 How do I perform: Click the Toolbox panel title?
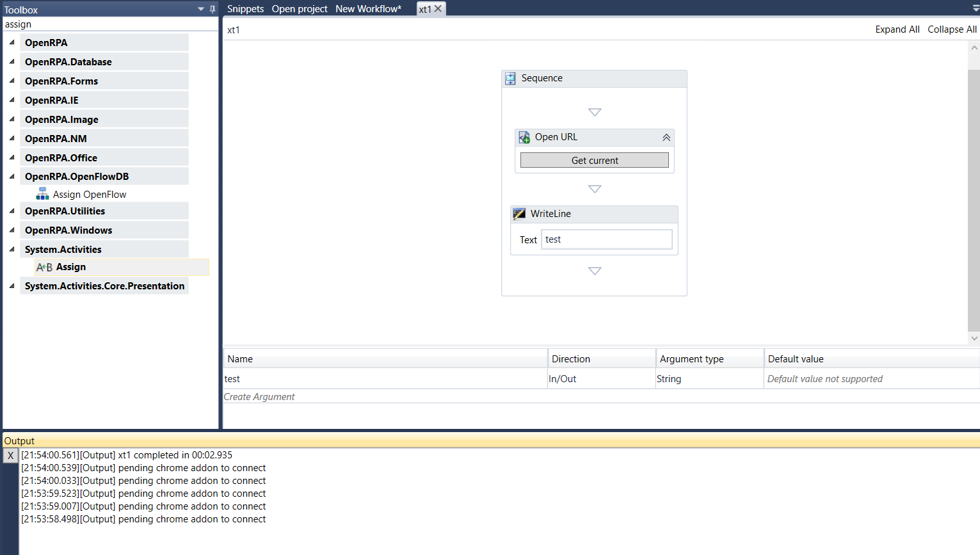tap(21, 10)
